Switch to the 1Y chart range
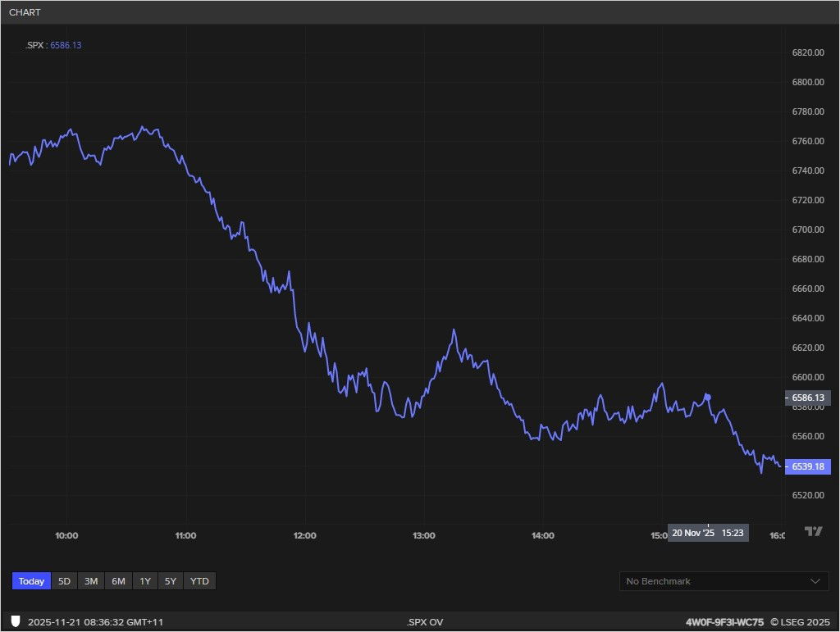Screen dimensions: 840x632 pyautogui.click(x=144, y=580)
